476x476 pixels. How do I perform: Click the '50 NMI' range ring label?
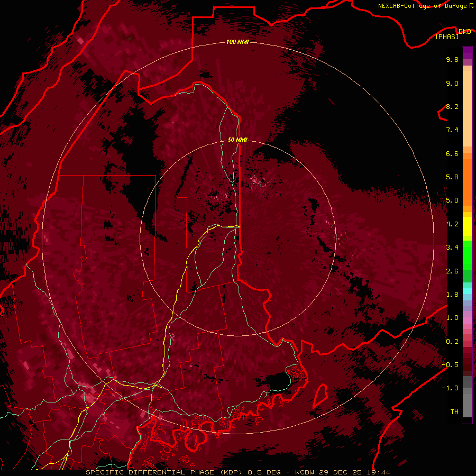237,140
